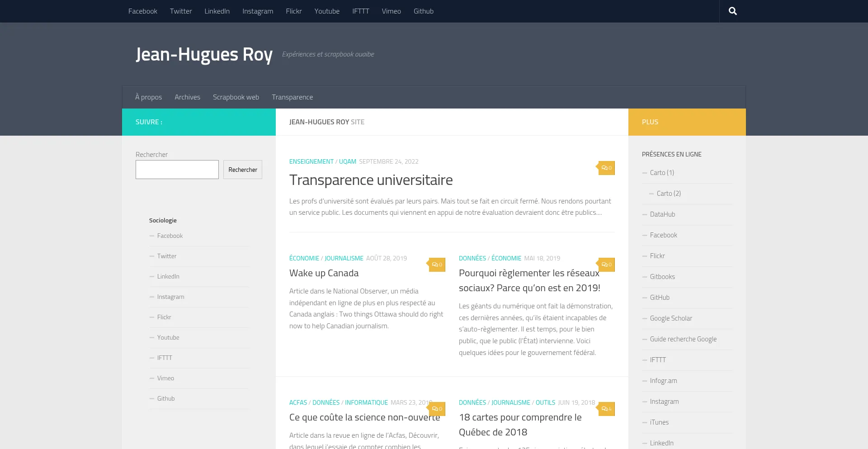Select Transparence in main navigation
The height and width of the screenshot is (449, 868).
click(292, 97)
